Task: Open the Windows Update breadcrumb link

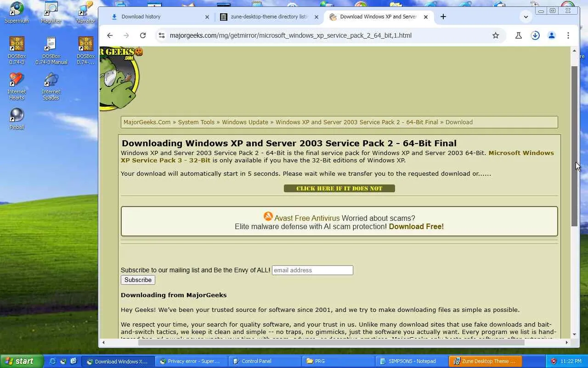Action: coord(245,122)
